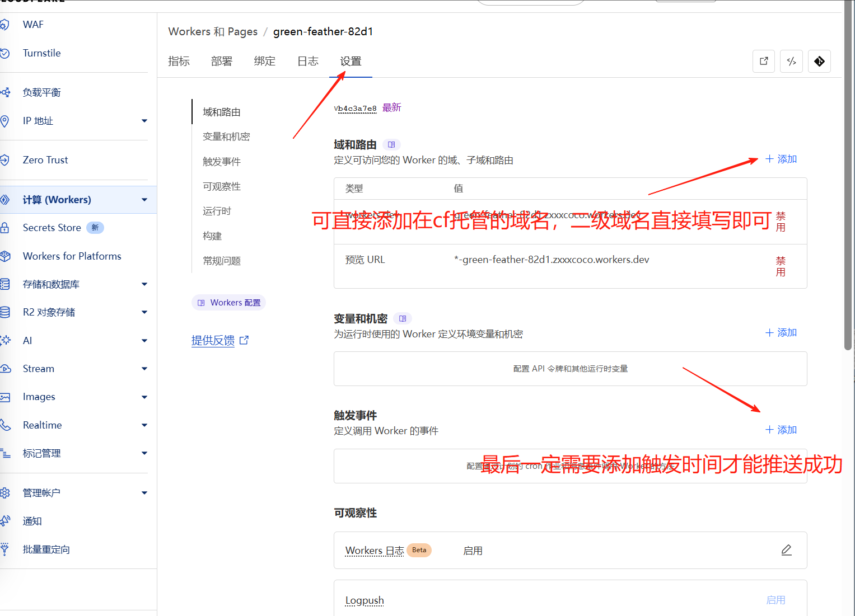
Task: Open WAF in the sidebar
Action: tap(33, 25)
